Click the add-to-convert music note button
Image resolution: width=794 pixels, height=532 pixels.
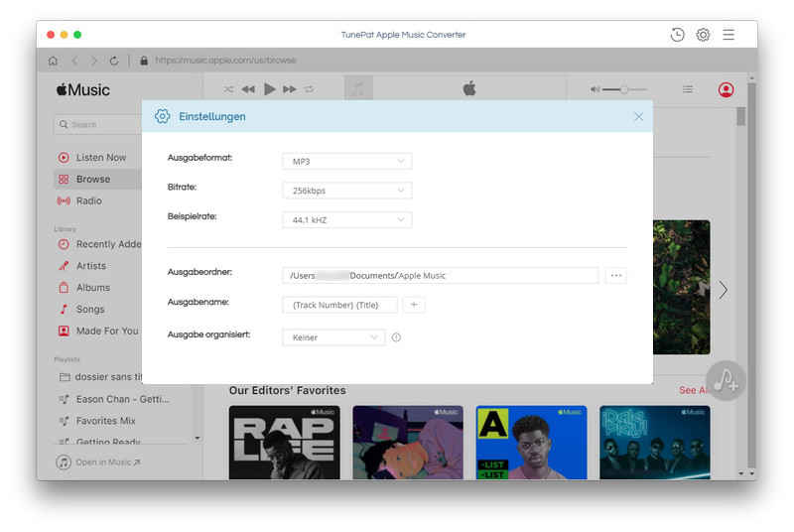[726, 381]
